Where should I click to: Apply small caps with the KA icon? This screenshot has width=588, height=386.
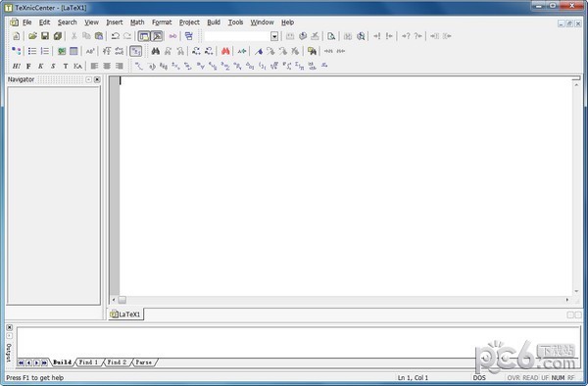coord(77,66)
